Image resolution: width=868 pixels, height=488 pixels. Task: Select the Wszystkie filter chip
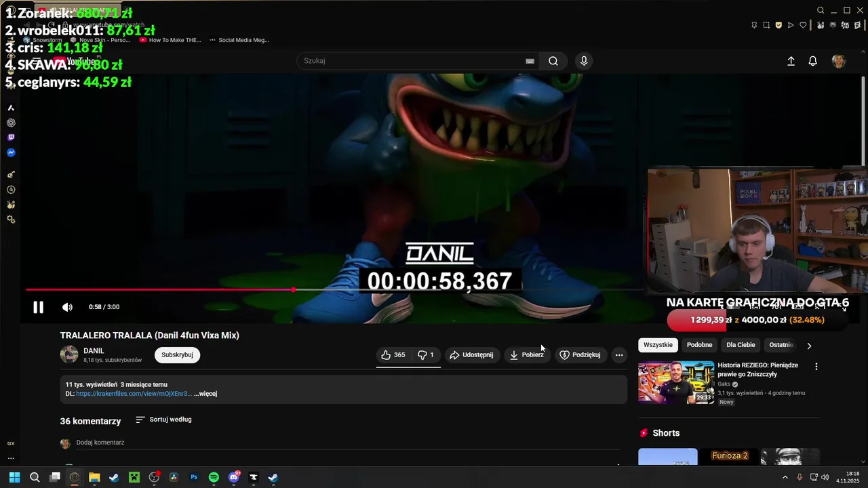coord(658,345)
